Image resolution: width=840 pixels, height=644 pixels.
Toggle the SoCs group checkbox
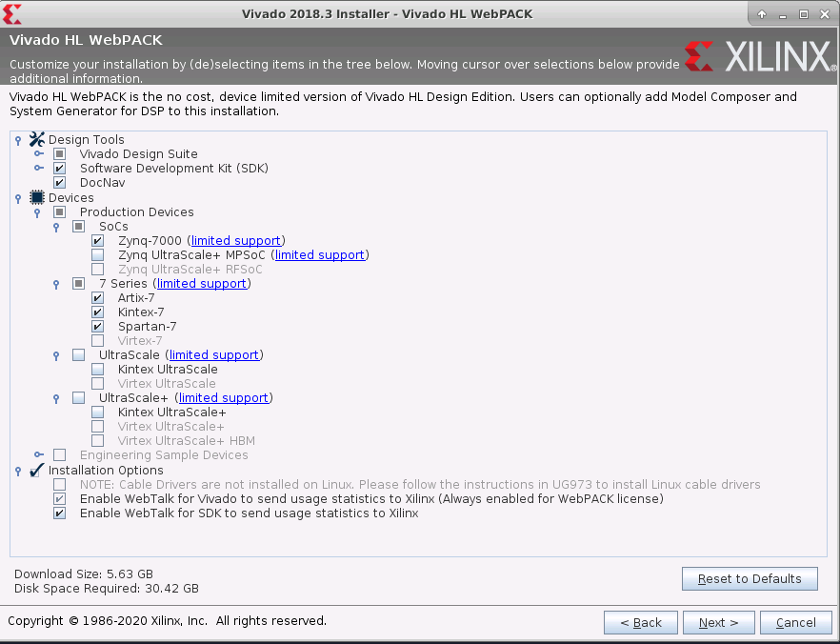pyautogui.click(x=79, y=226)
